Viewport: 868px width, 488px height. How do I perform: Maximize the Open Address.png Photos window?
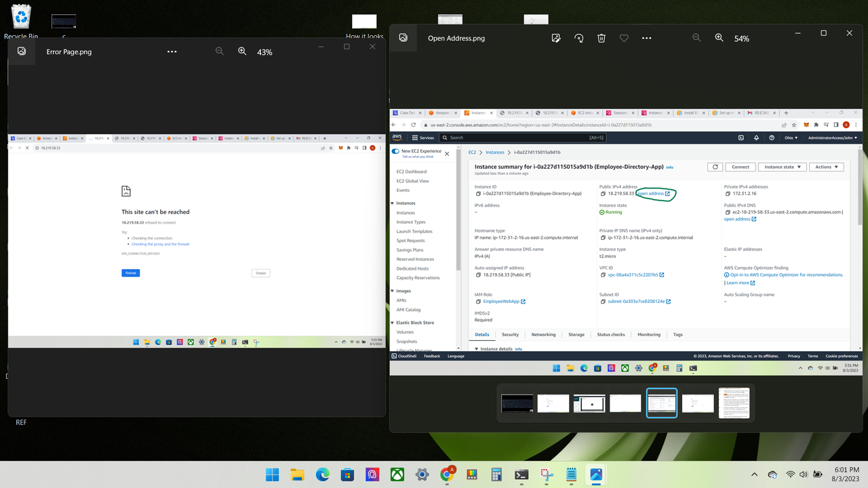(823, 33)
